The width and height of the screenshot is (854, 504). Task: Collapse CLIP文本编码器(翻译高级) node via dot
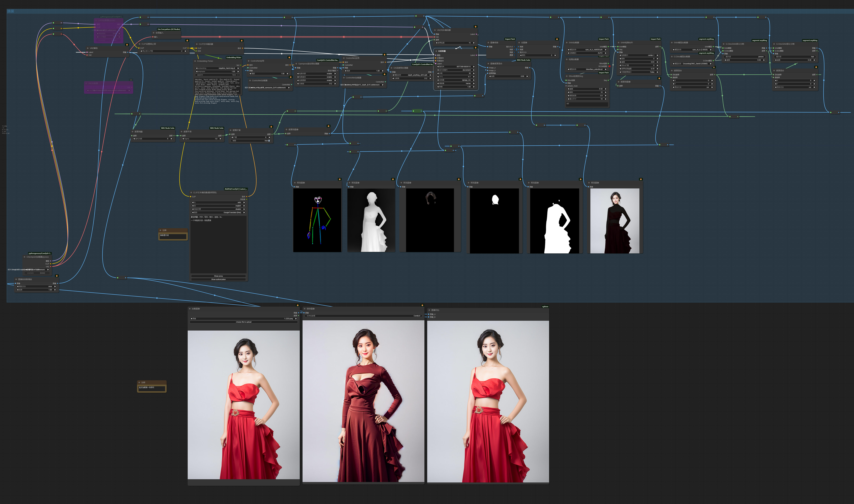[x=191, y=193]
